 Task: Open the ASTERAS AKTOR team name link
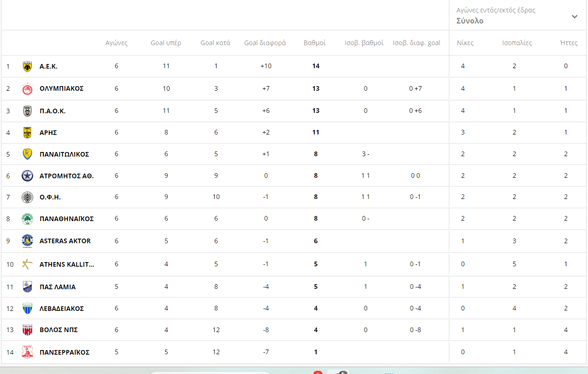tap(65, 241)
